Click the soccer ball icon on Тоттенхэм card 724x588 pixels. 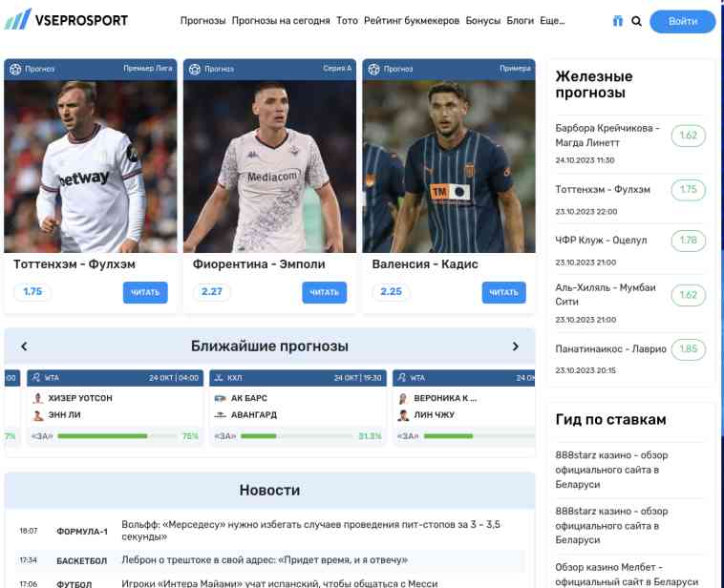click(x=15, y=70)
